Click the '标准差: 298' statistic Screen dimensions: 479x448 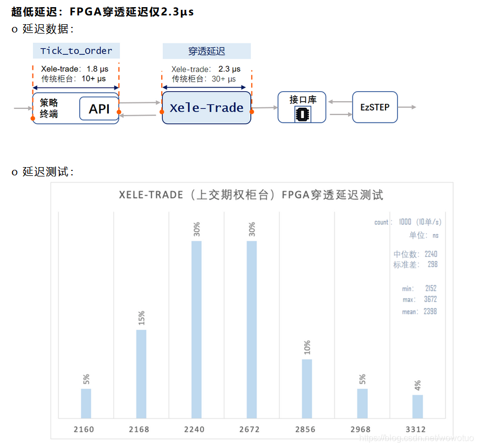tap(415, 264)
